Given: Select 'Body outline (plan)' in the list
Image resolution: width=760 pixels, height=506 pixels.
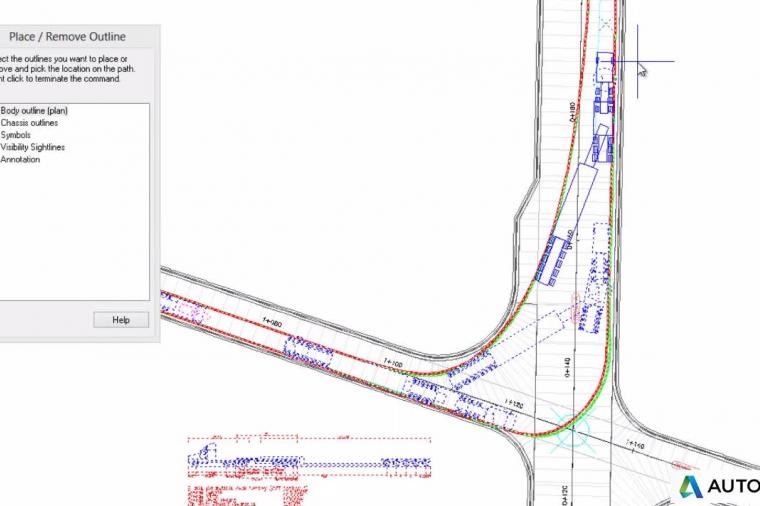Looking at the screenshot, I should pyautogui.click(x=34, y=110).
